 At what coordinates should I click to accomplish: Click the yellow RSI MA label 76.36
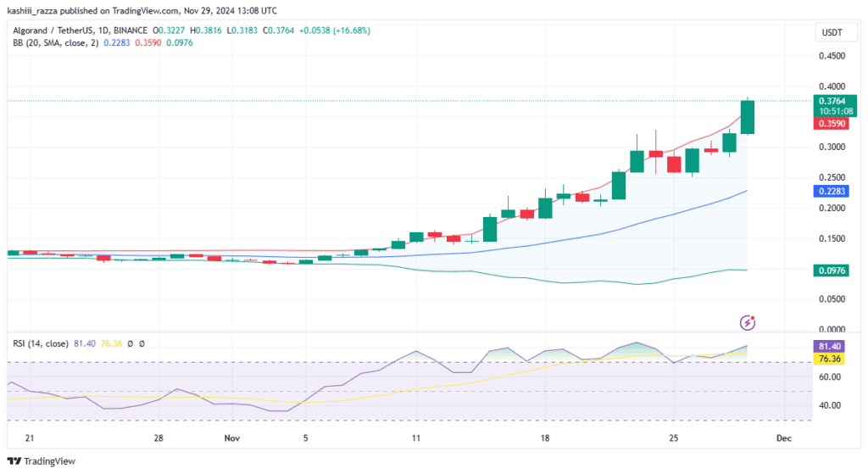tap(829, 359)
